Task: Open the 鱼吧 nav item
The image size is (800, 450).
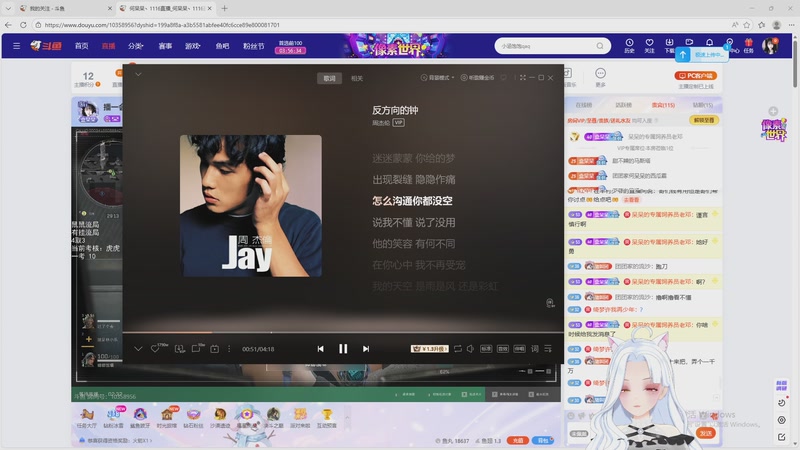Action: (222, 46)
